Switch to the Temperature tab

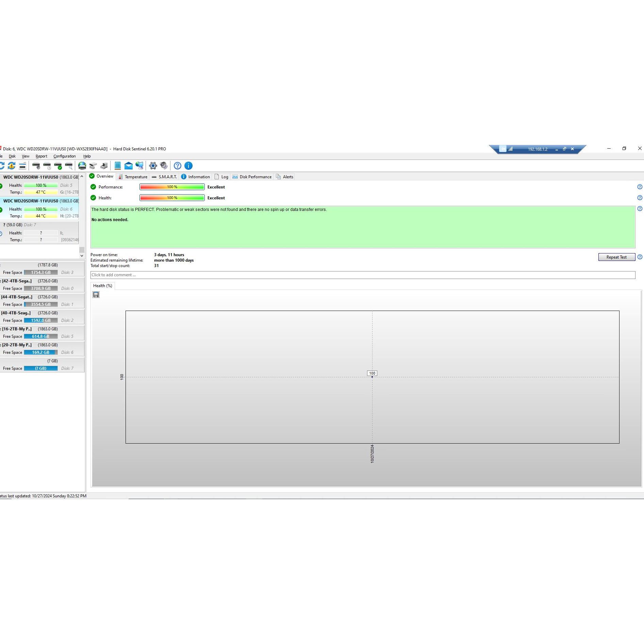point(133,177)
